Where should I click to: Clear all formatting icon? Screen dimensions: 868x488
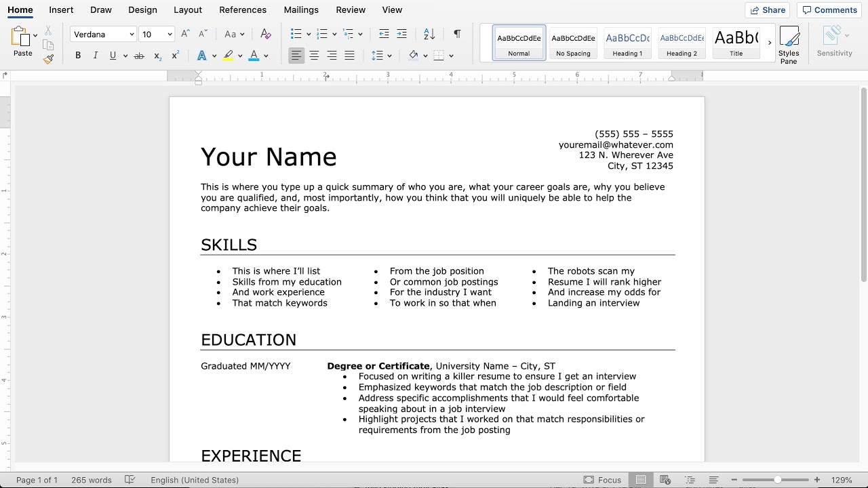point(266,34)
